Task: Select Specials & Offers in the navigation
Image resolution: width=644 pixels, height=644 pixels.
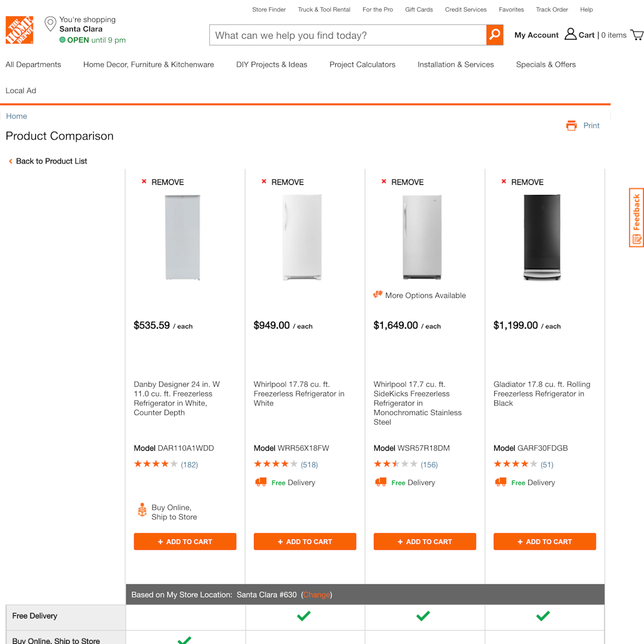Action: point(546,64)
